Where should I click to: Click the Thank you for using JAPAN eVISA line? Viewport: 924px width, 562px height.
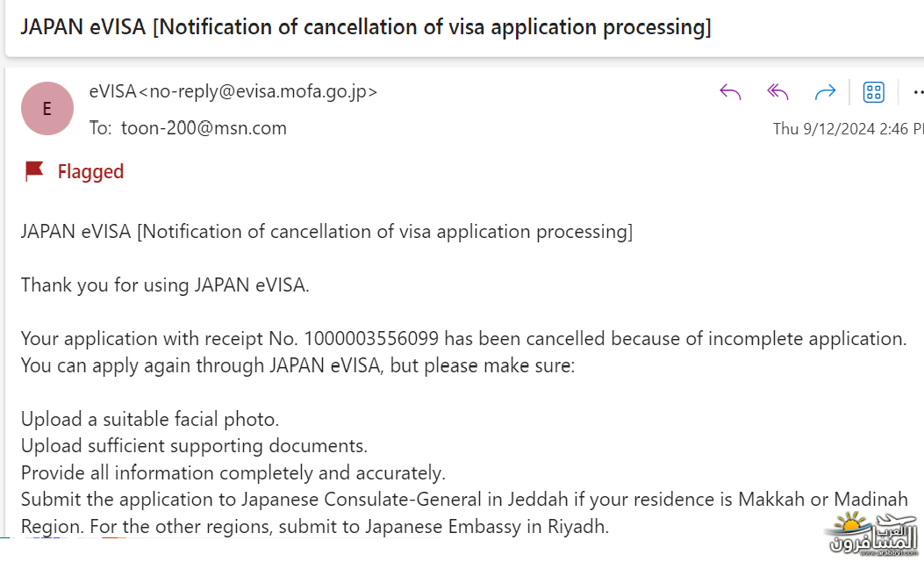(165, 285)
